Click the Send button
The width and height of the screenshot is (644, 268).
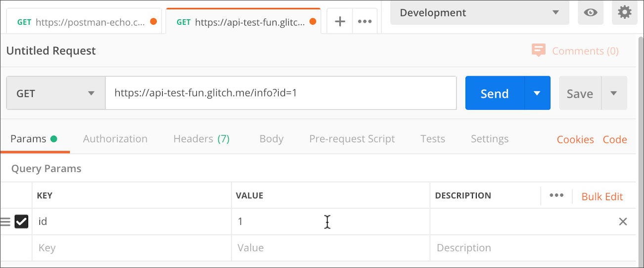pyautogui.click(x=495, y=93)
